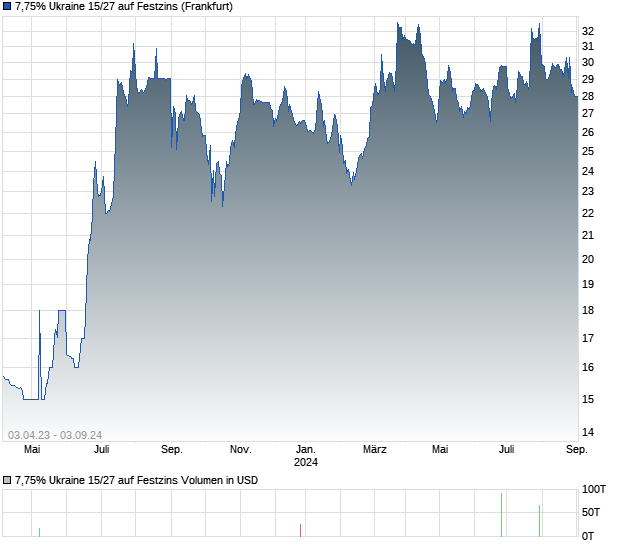Viewport: 620px width, 546px height.
Task: Click the price axis value 23
Action: pyautogui.click(x=588, y=191)
